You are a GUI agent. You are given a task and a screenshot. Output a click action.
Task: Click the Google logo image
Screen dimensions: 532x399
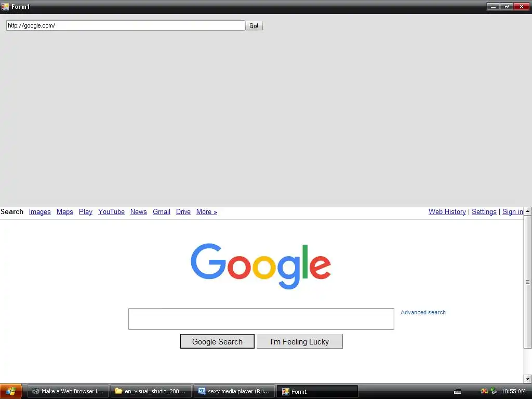[x=261, y=267]
